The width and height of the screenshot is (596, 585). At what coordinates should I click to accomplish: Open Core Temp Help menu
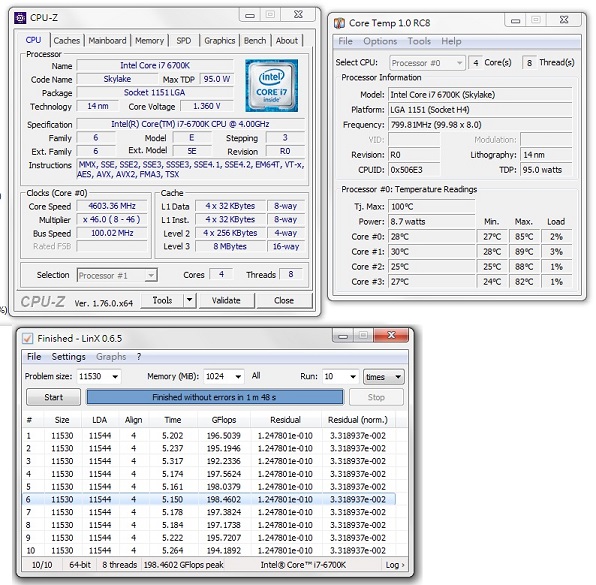(451, 41)
